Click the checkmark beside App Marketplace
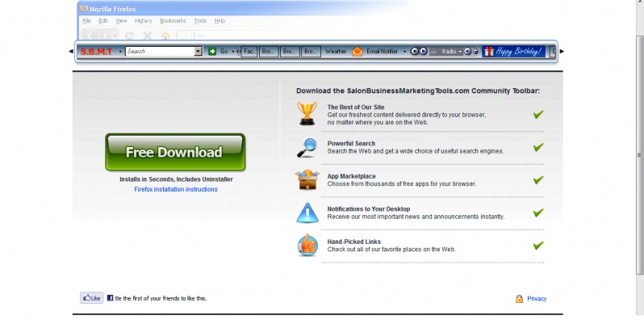This screenshot has width=644, height=320. [x=538, y=179]
